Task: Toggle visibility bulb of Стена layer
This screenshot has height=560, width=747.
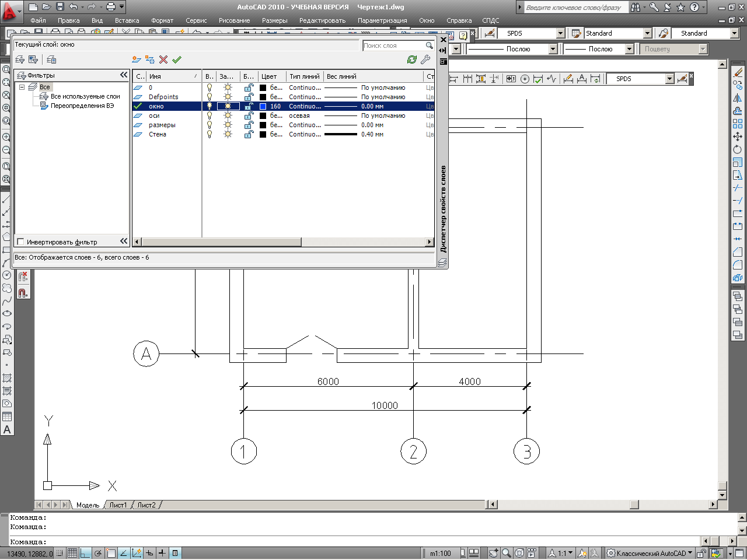Action: pos(210,134)
